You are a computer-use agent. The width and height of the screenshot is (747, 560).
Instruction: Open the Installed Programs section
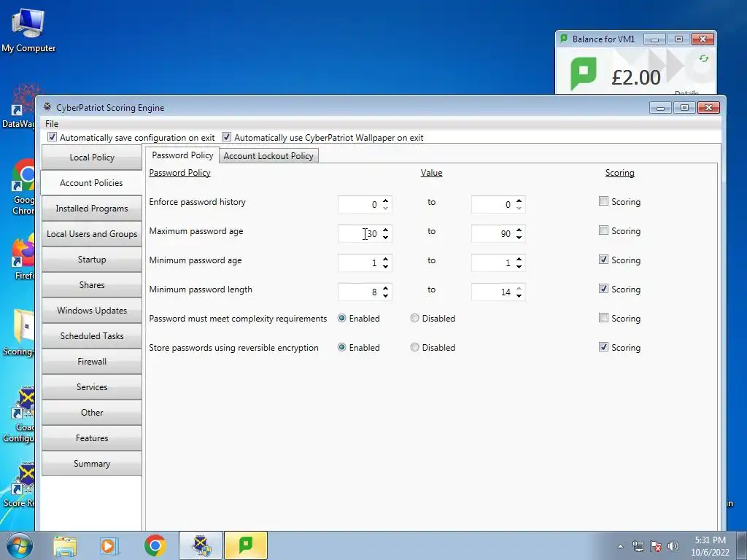coord(92,208)
